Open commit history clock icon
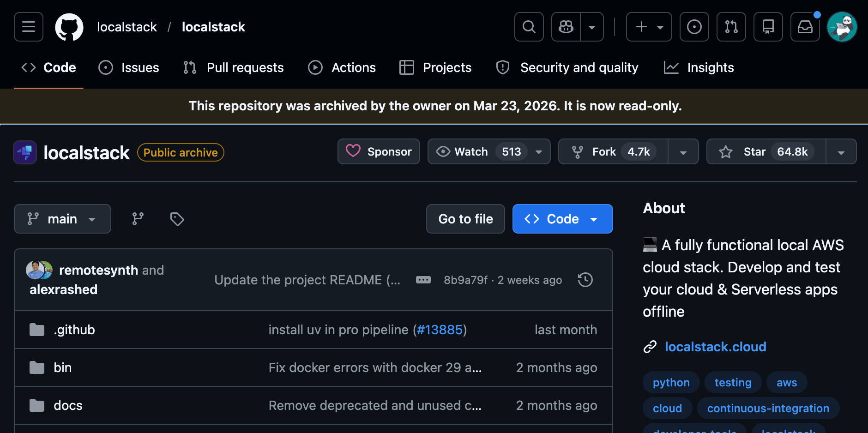 click(x=585, y=280)
